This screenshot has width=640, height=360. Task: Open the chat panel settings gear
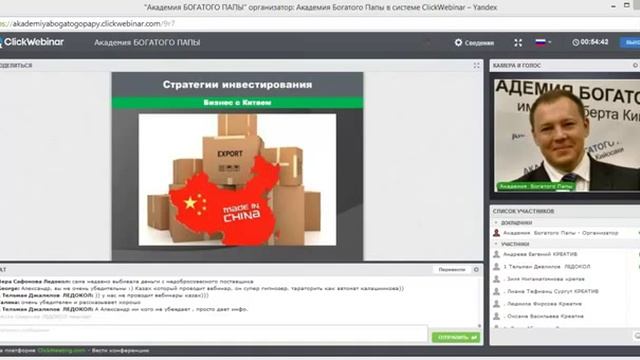pyautogui.click(x=476, y=270)
